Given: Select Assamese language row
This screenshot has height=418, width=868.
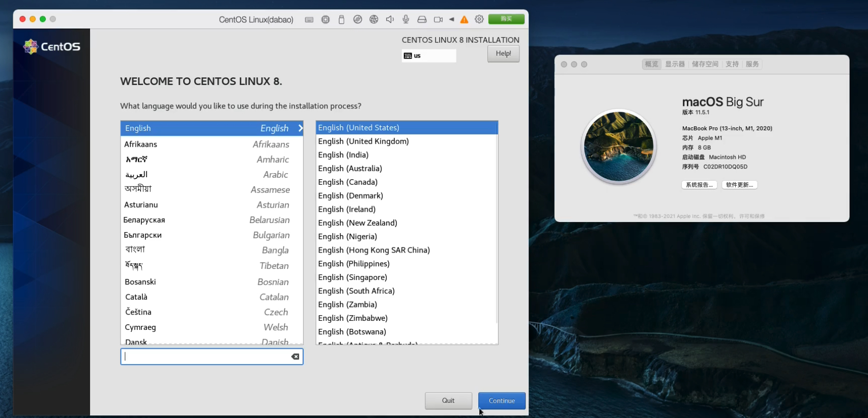Looking at the screenshot, I should click(212, 189).
